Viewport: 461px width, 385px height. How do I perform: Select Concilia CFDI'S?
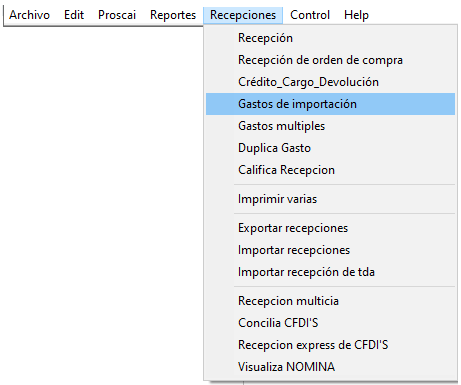click(330, 323)
